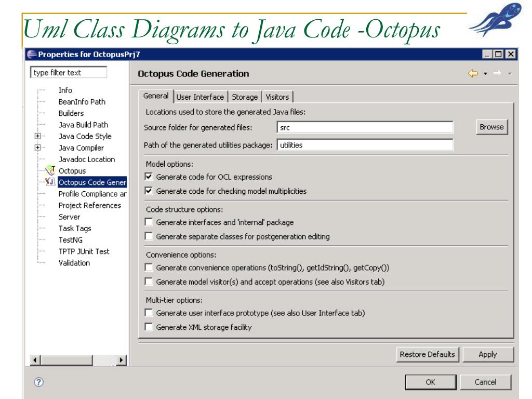Enable Generate interfaces and 'internal' package

point(149,222)
